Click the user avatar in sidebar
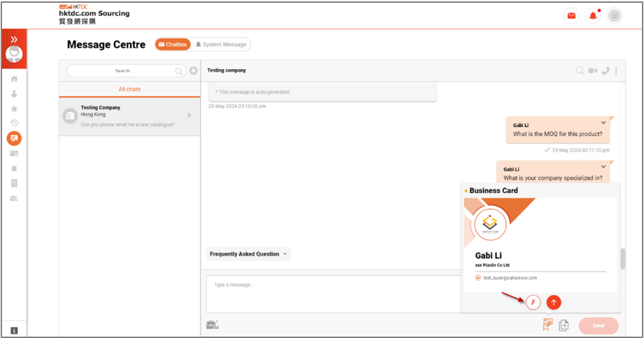 click(x=14, y=54)
